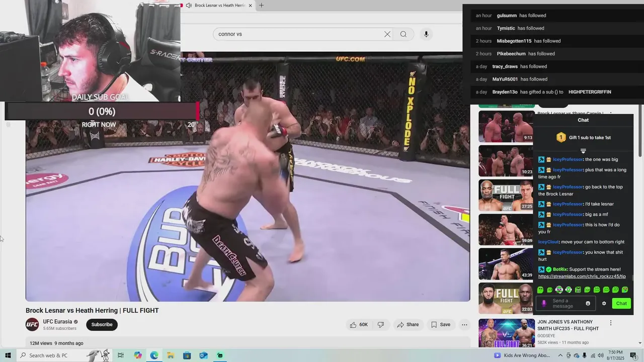Open Windows Start menu
The width and height of the screenshot is (644, 362).
tap(8, 355)
